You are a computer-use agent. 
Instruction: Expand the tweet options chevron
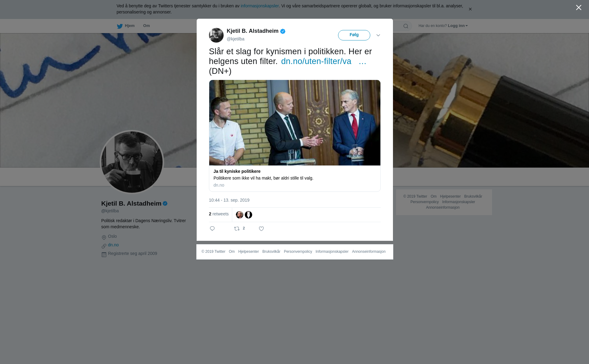(x=378, y=35)
